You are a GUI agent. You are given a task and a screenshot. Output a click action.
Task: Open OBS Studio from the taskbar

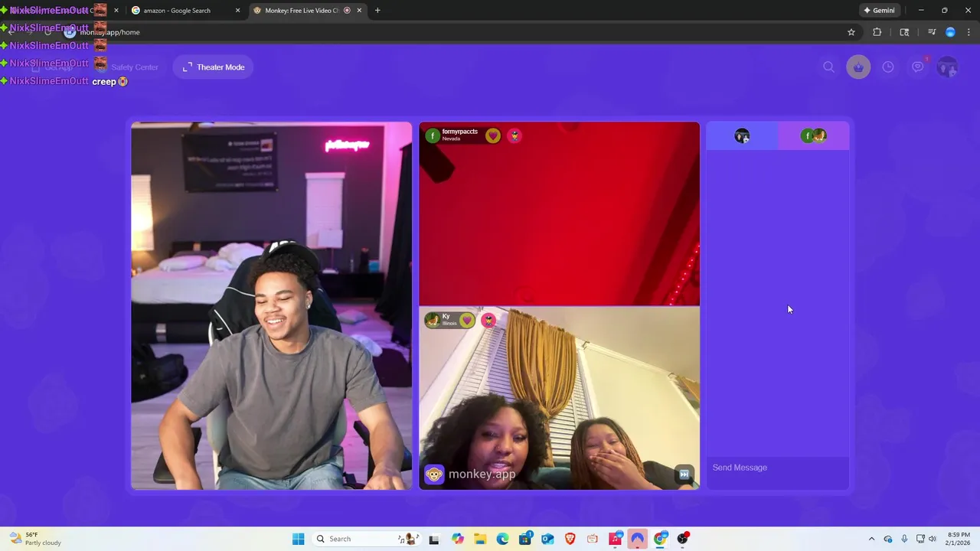[683, 539]
